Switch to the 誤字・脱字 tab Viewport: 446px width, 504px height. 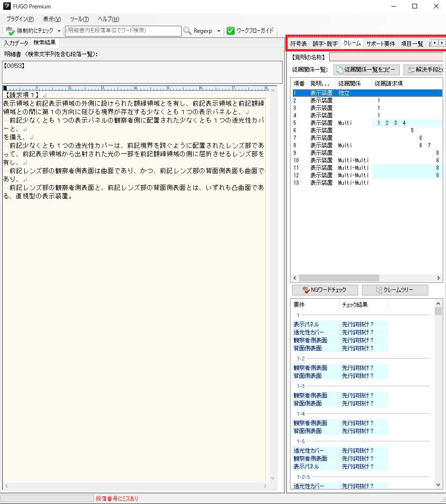pos(325,43)
